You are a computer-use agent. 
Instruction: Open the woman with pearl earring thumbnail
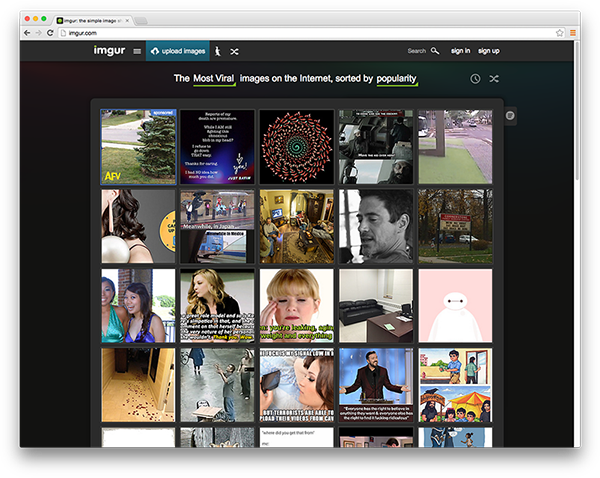pyautogui.click(x=138, y=226)
